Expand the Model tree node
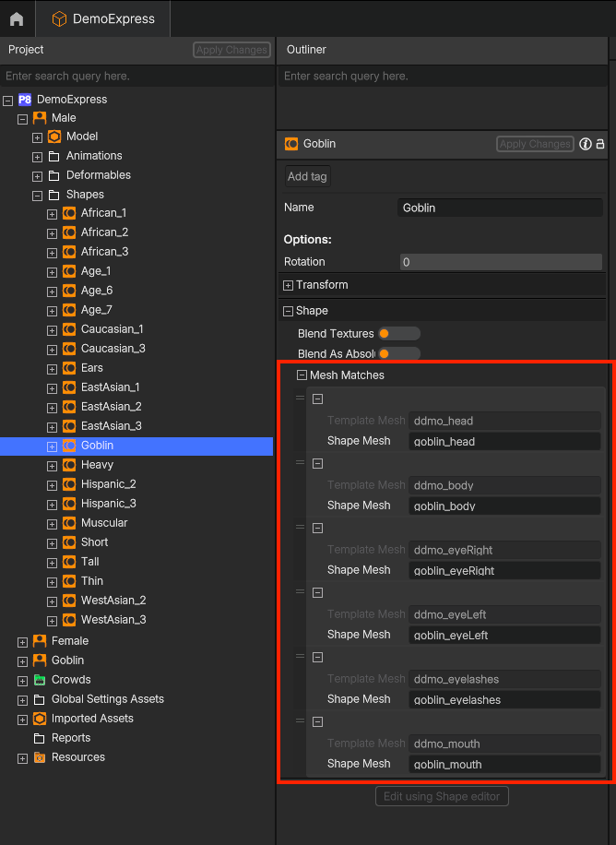The width and height of the screenshot is (616, 845). pos(37,138)
